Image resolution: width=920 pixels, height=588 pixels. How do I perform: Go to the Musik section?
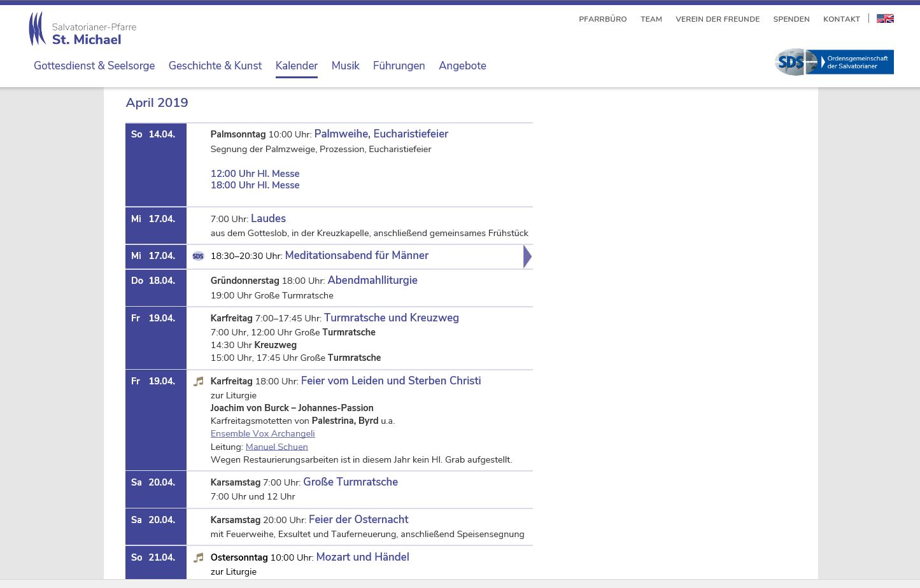click(x=345, y=66)
